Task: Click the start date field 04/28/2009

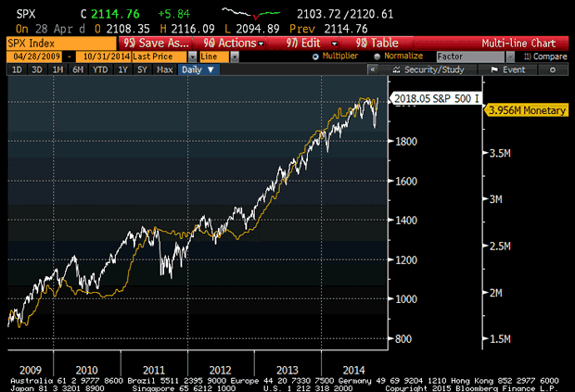Action: [x=33, y=57]
